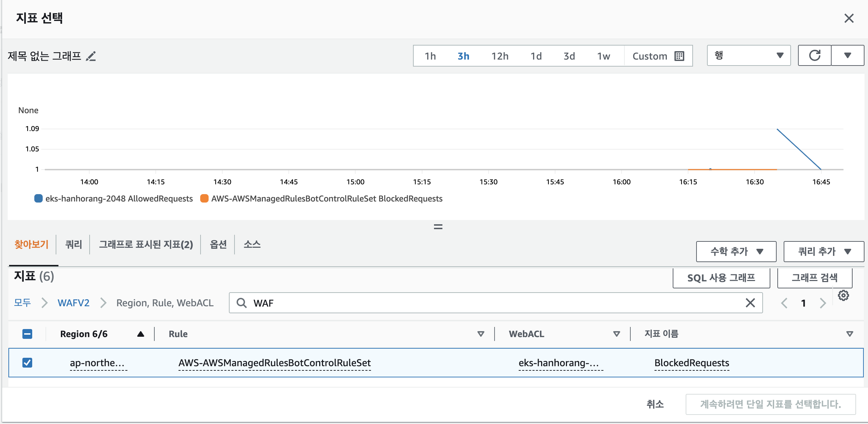868x424 pixels.
Task: Click the refresh/reload icon button
Action: coord(814,55)
